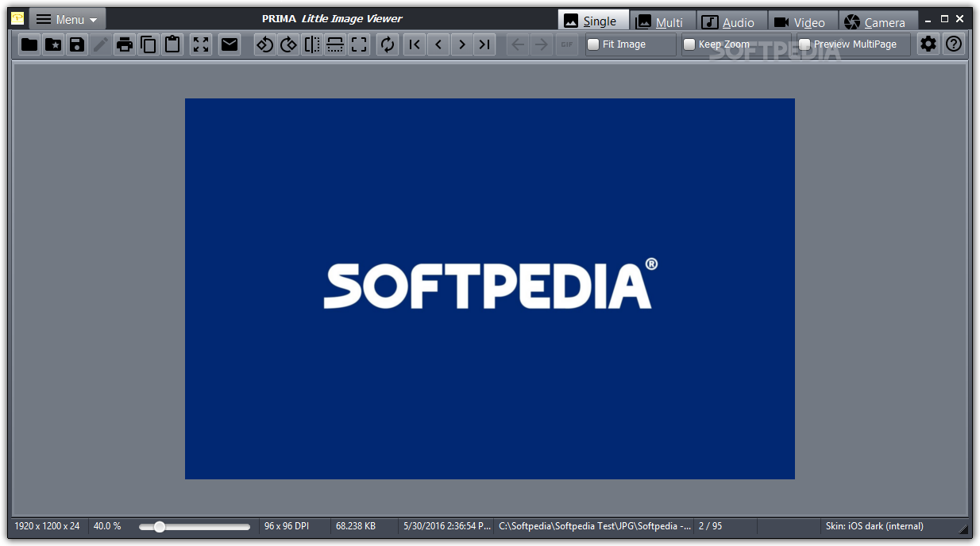Click the open folder icon
Image resolution: width=980 pixels, height=546 pixels.
tap(29, 44)
